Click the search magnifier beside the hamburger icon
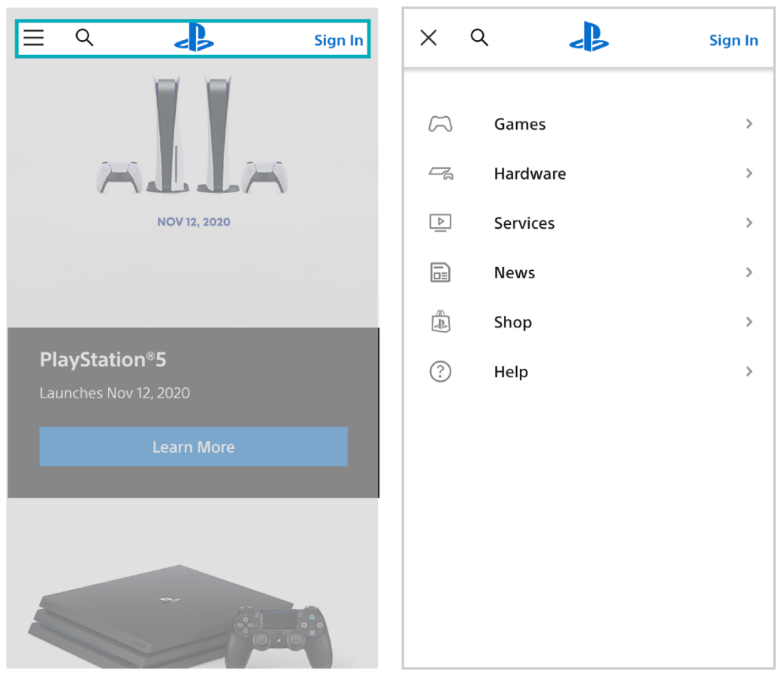784x679 pixels. pos(85,38)
